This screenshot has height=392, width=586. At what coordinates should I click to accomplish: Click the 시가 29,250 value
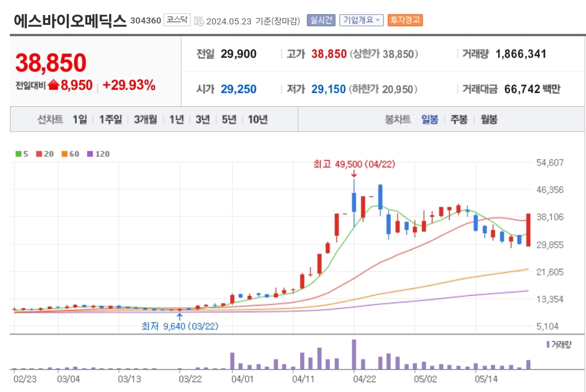point(239,89)
